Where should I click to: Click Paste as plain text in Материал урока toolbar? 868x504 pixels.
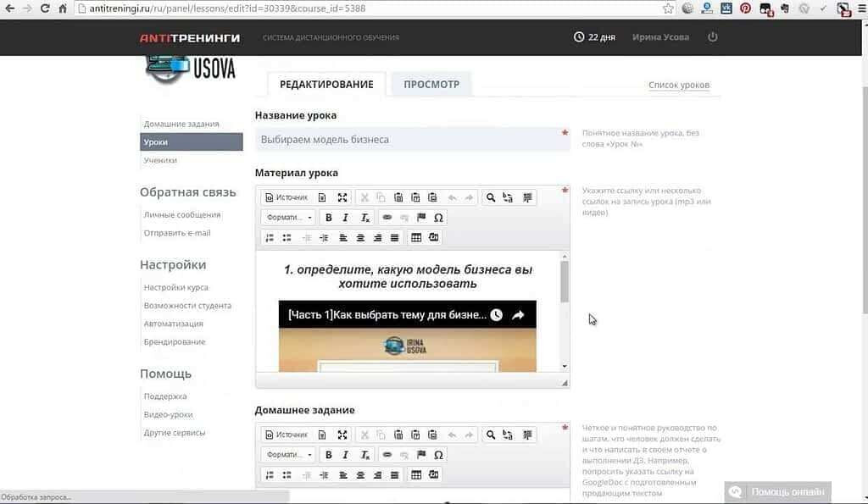click(x=415, y=197)
